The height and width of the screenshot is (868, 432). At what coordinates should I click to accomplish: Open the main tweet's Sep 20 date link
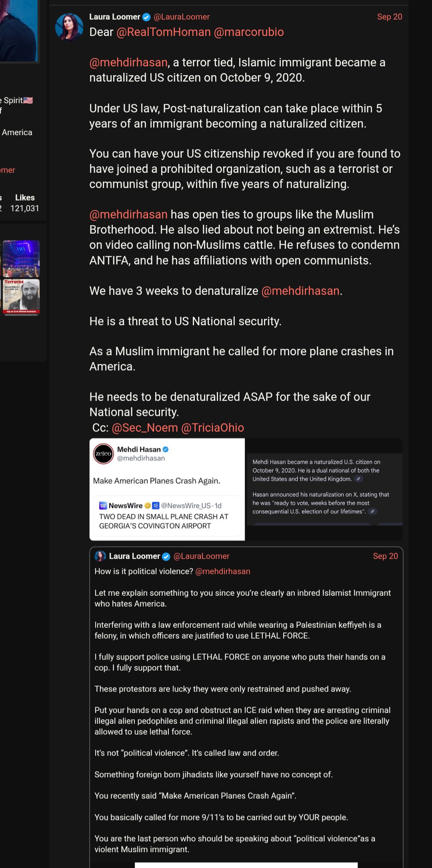pyautogui.click(x=389, y=17)
